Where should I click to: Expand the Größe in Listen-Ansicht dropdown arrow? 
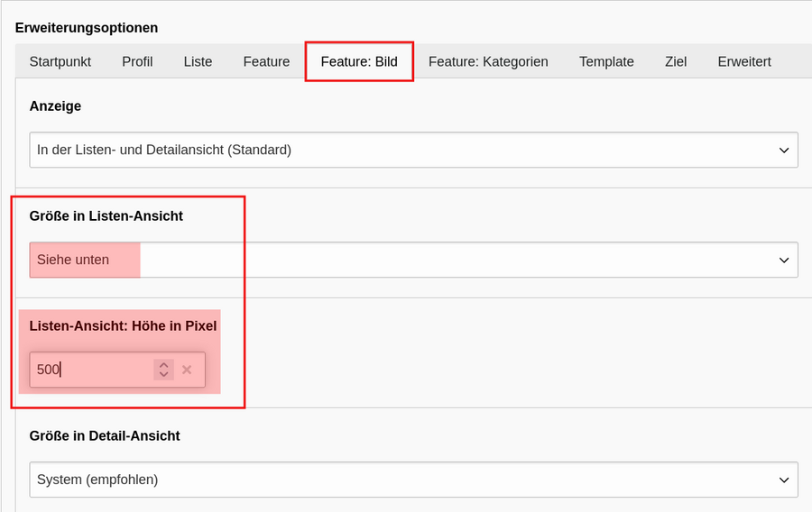pyautogui.click(x=784, y=261)
